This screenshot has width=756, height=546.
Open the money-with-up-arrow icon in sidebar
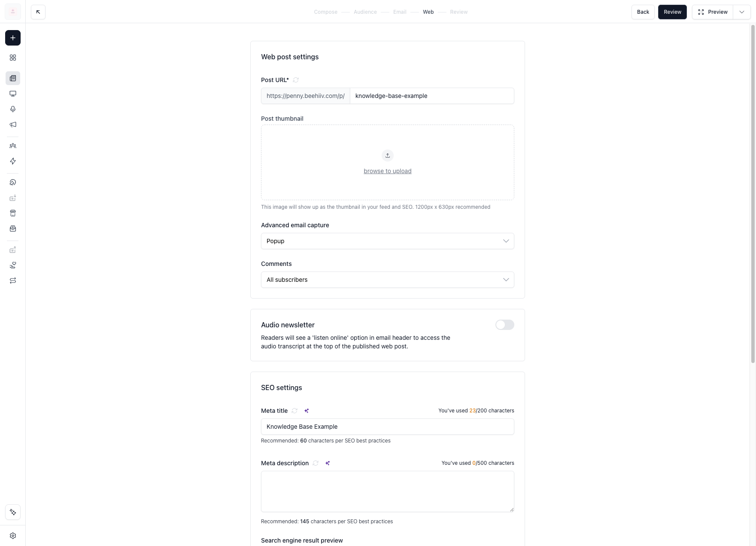pyautogui.click(x=13, y=250)
